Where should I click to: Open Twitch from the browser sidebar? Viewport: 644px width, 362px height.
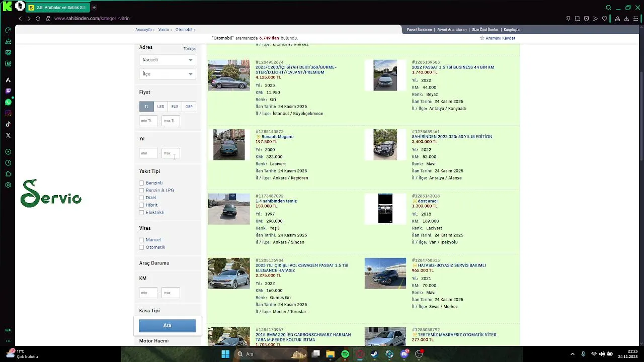coord(8,91)
